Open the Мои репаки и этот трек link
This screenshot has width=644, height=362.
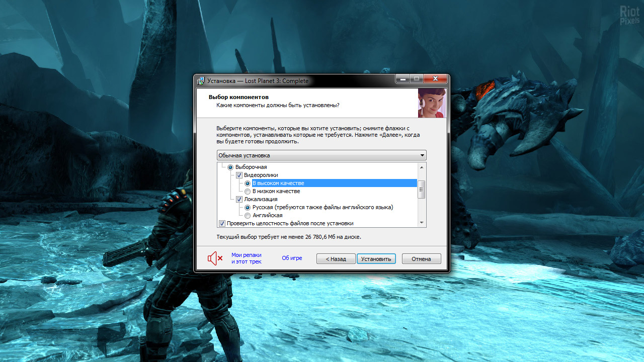246,258
